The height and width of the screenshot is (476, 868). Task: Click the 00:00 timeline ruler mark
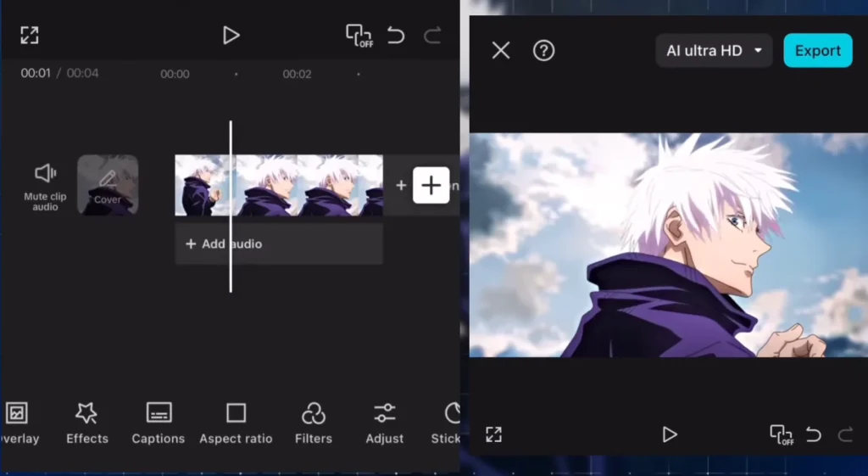tap(175, 75)
